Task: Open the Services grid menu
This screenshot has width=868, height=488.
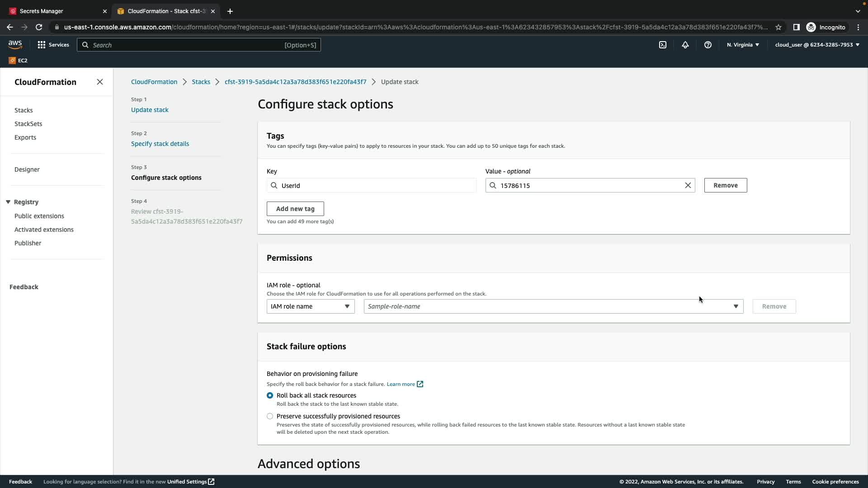Action: 53,45
